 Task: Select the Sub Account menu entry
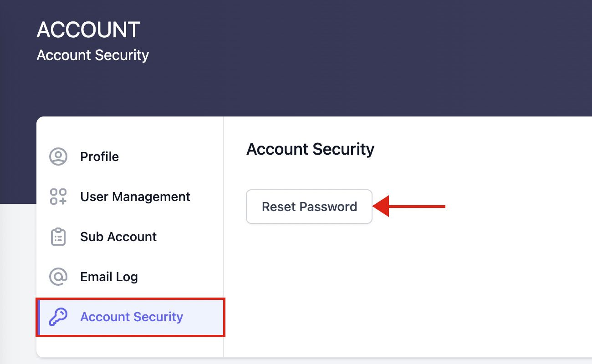(130, 237)
